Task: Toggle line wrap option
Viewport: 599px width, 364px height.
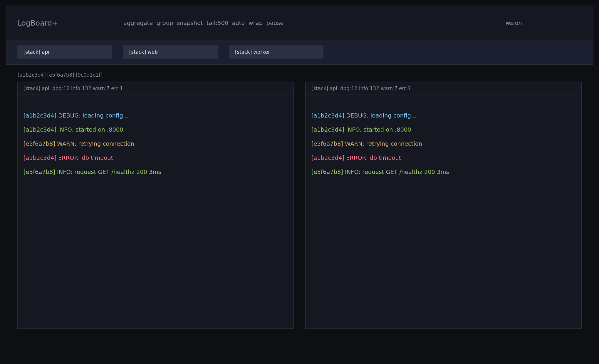Action: (x=255, y=23)
